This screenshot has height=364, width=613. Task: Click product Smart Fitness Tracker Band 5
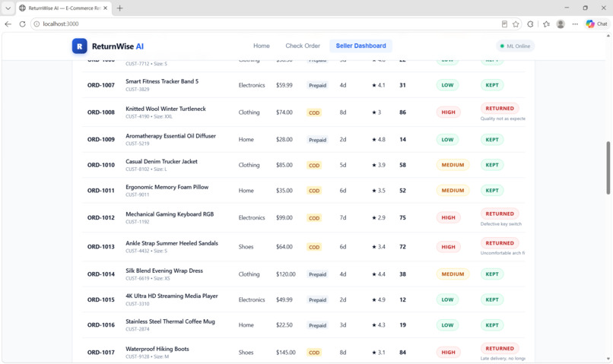click(x=162, y=81)
